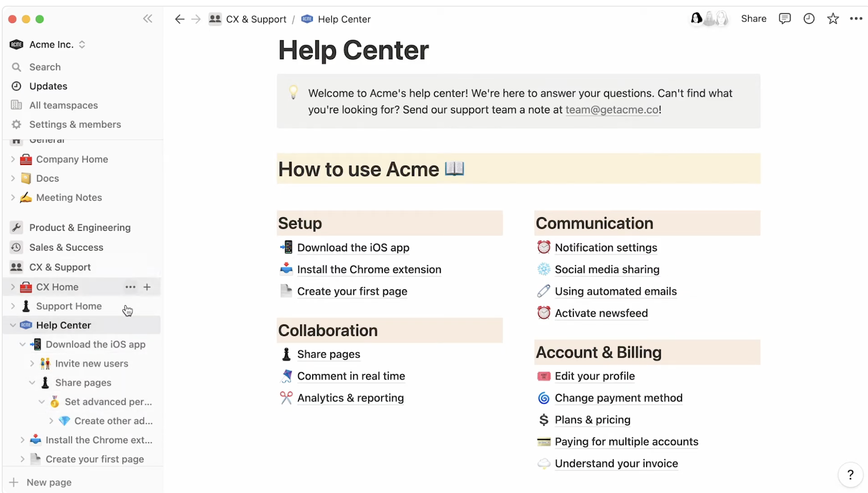Screen dimensions: 868x493
Task: Expand the Download the iOS app entry
Action: pyautogui.click(x=22, y=344)
